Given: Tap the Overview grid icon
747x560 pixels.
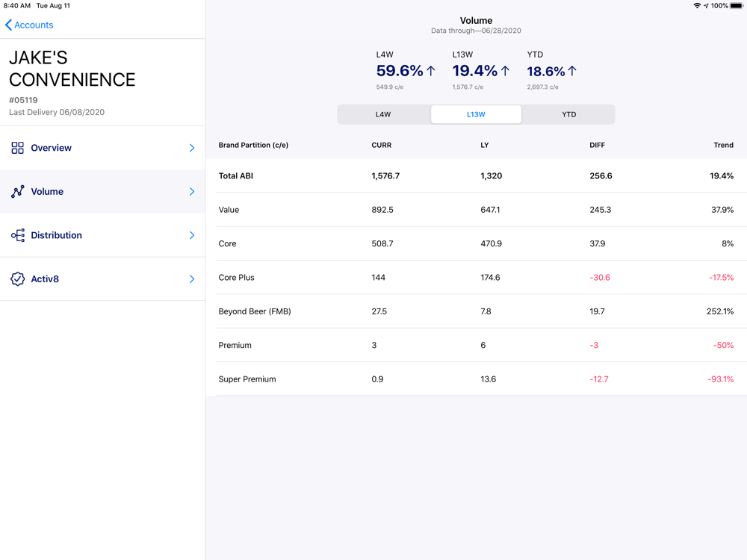Looking at the screenshot, I should [18, 148].
